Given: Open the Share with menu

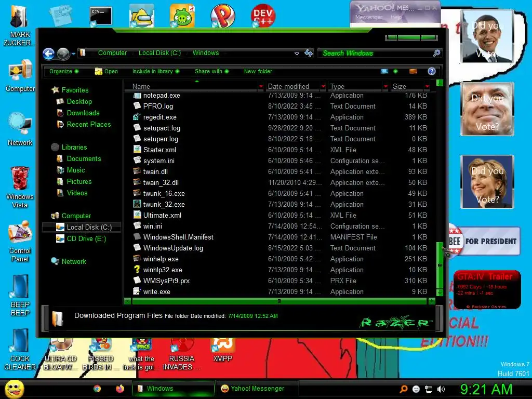Looking at the screenshot, I should [x=212, y=71].
